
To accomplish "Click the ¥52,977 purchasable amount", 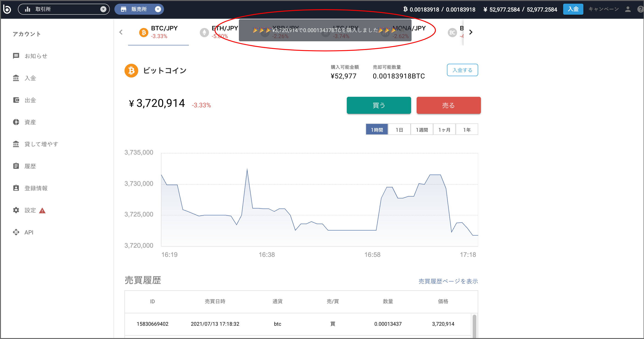I will [x=344, y=76].
